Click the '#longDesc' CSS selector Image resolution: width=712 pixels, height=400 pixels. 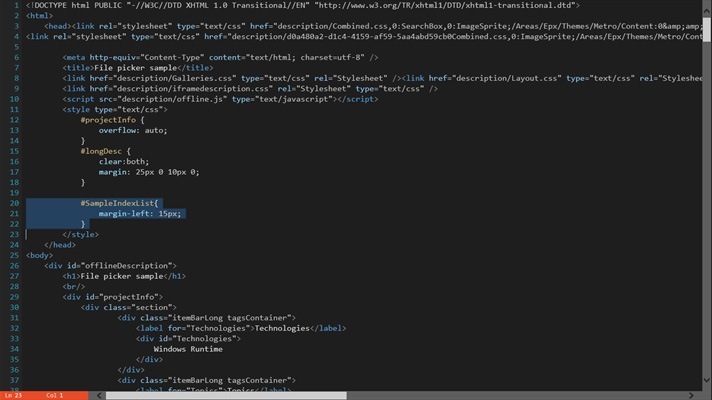point(101,151)
